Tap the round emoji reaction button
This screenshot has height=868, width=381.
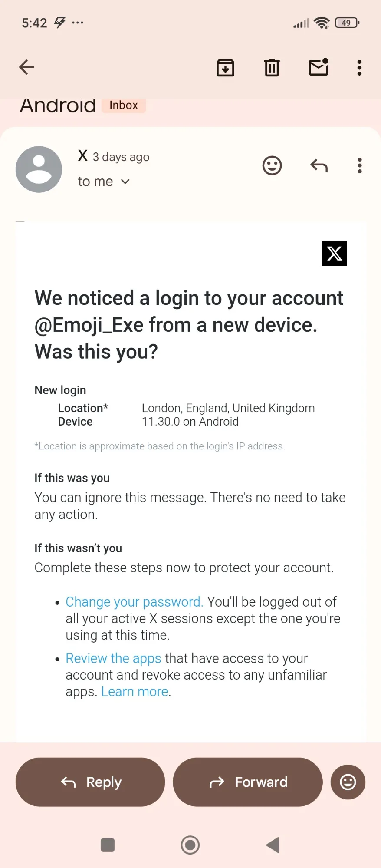click(348, 782)
